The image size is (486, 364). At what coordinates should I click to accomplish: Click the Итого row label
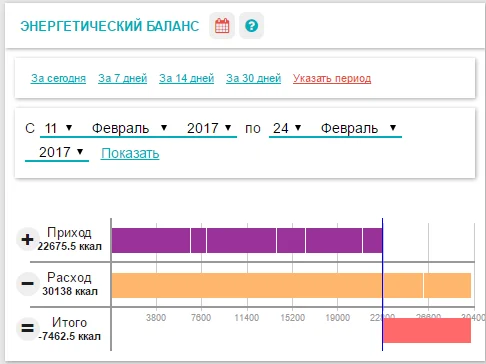click(x=69, y=322)
